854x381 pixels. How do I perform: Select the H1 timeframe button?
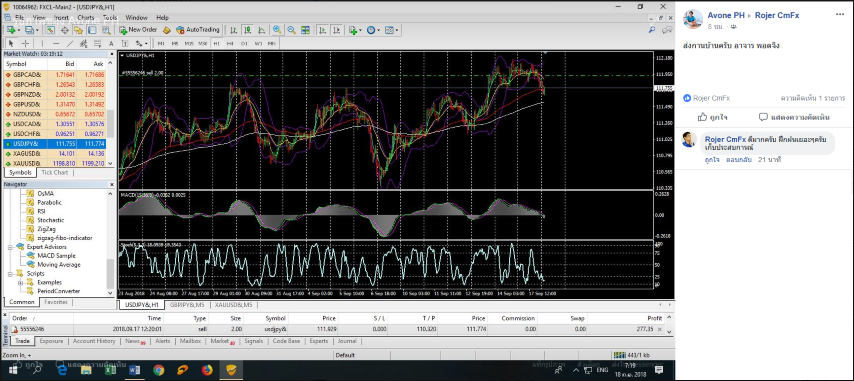[216, 44]
